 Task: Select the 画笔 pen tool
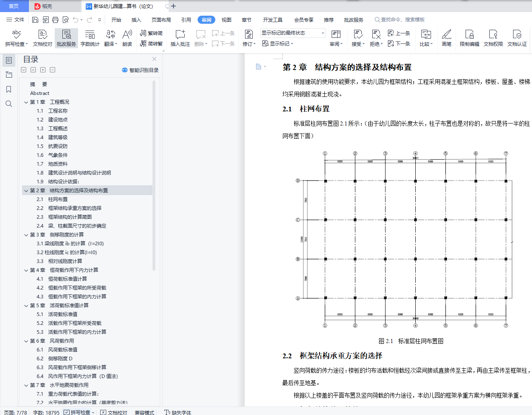click(x=447, y=38)
